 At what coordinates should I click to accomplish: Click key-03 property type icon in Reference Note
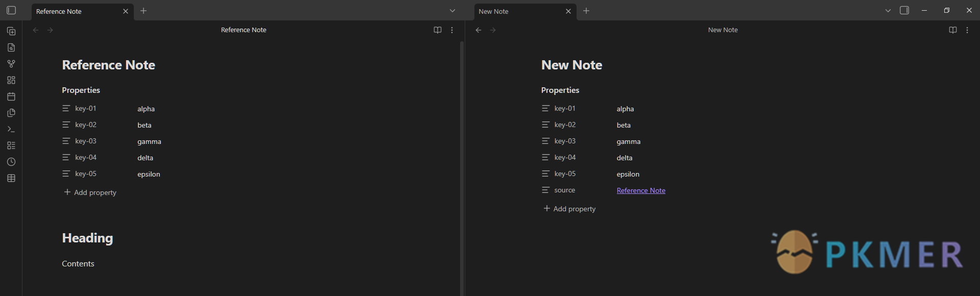click(66, 141)
